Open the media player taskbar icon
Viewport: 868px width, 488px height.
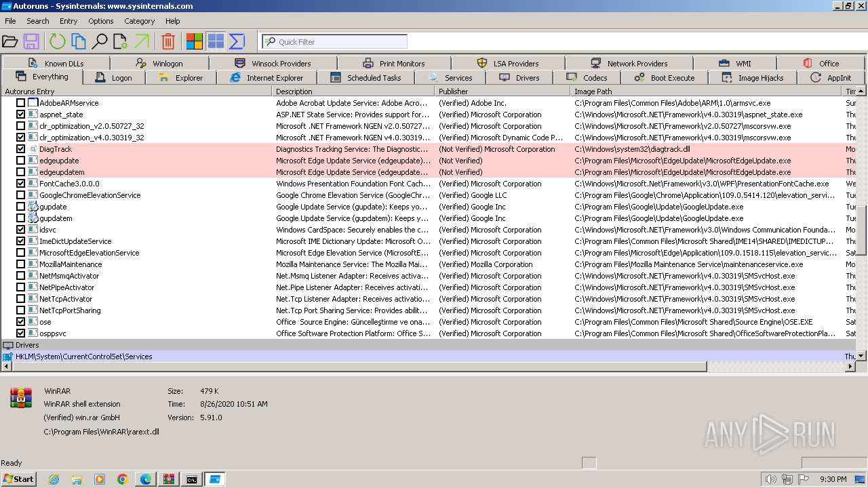(x=100, y=479)
